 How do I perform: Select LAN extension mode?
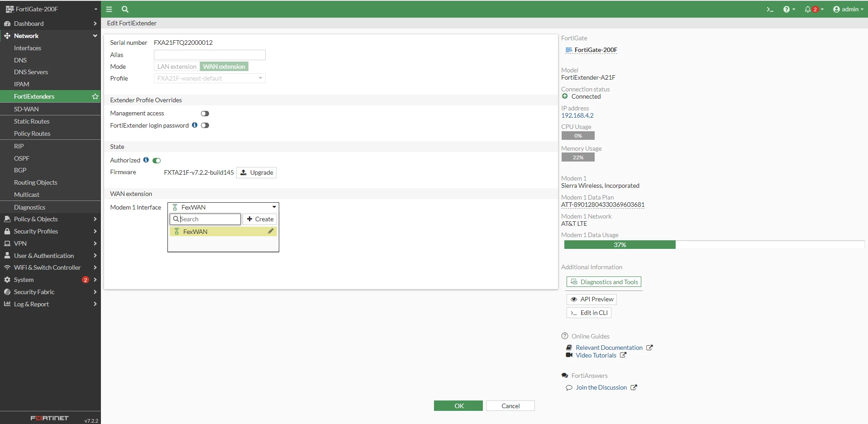pos(177,67)
